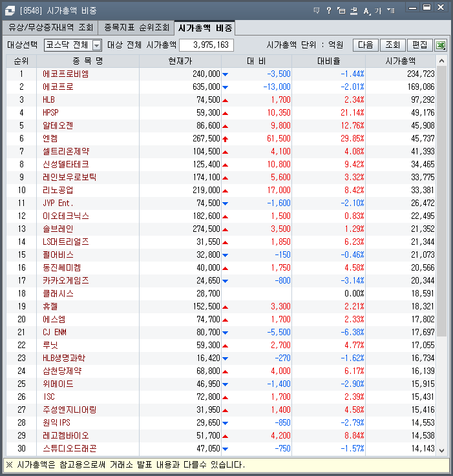Screen dimensions: 453x476
Task: Switch to the 유상/무상증자내역 조회 tab
Action: pos(50,28)
